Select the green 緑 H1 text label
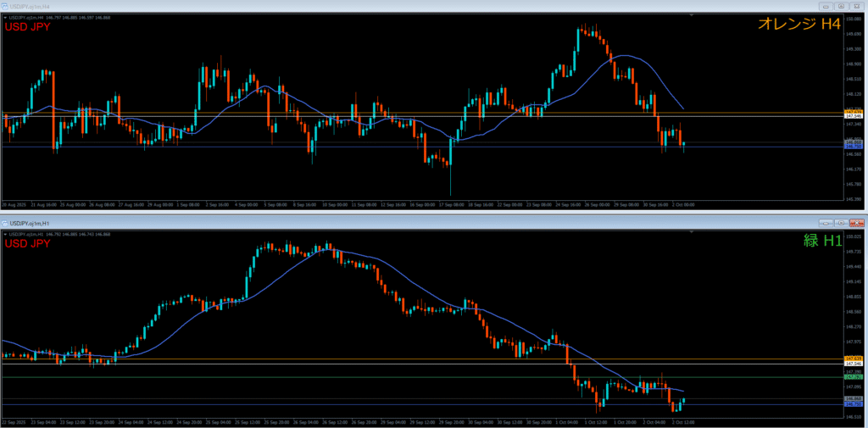Screen dimensions: 868x428 click(821, 241)
